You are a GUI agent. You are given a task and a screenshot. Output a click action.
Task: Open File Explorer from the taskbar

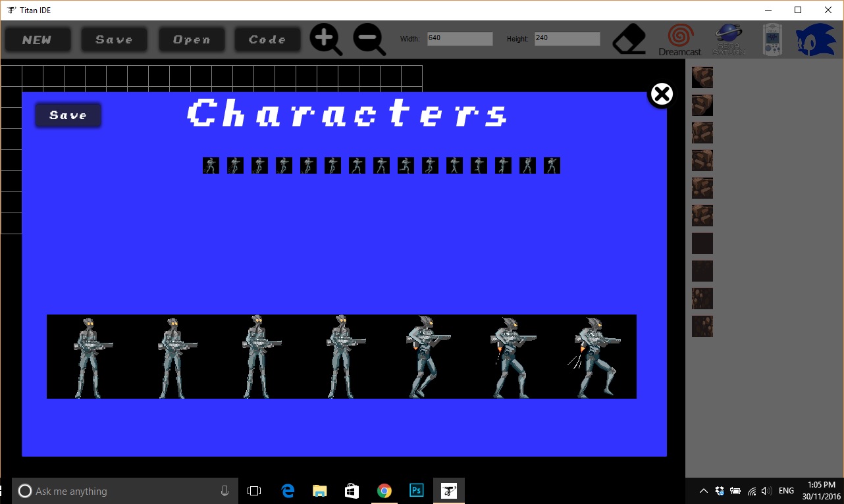click(320, 491)
